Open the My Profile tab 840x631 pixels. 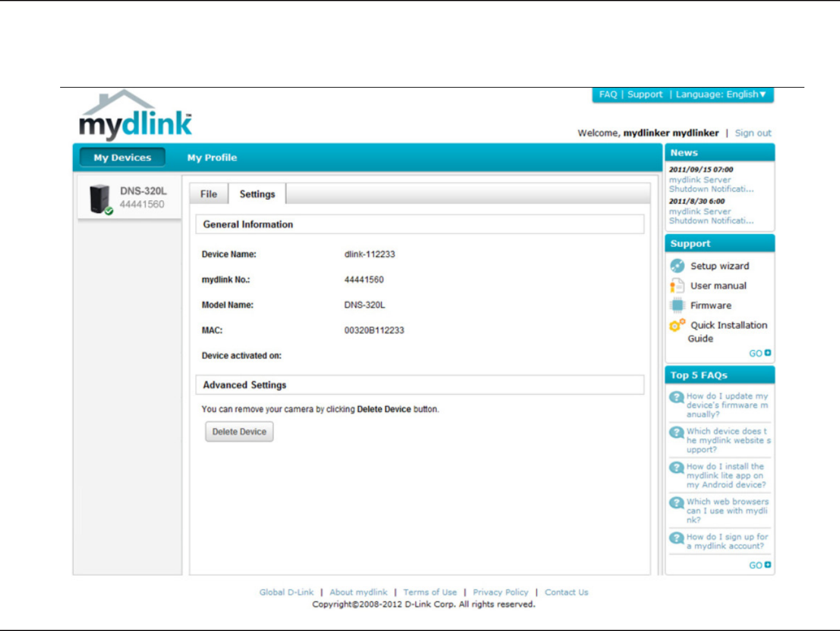(212, 158)
